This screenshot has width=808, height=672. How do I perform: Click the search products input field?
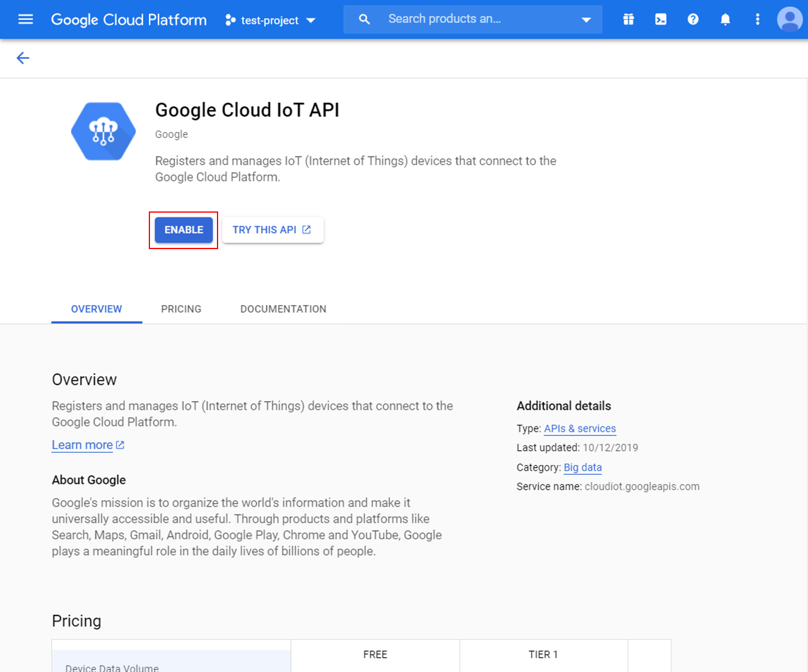coord(478,19)
